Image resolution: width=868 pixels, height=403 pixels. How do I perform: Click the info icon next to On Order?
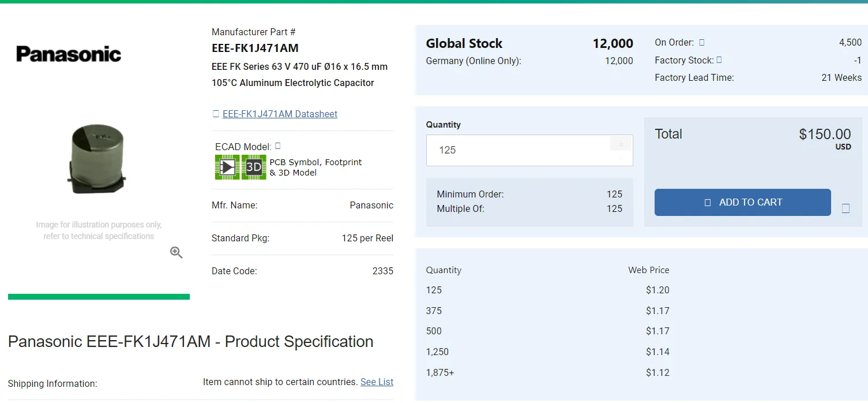(702, 42)
